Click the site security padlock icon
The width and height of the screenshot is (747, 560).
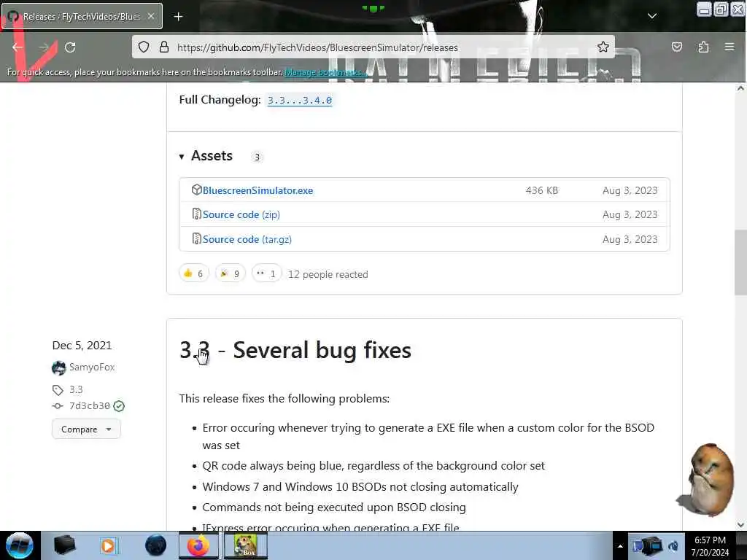tap(164, 47)
